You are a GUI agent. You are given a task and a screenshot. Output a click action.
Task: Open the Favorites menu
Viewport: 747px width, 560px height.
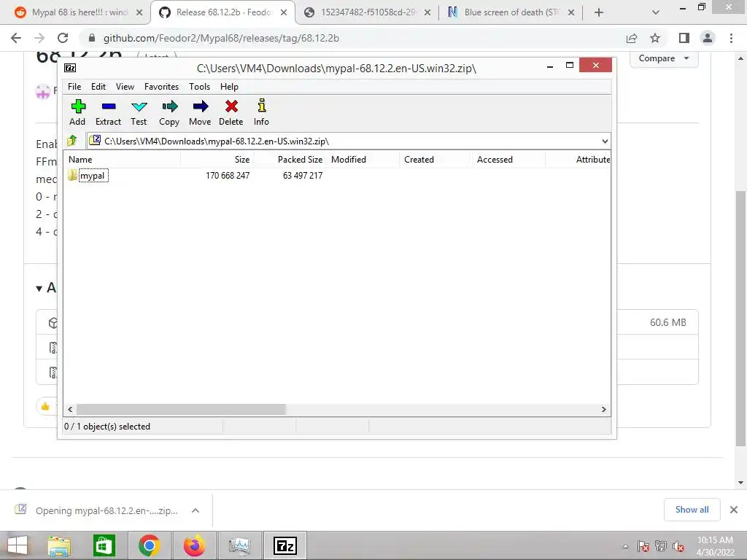point(161,87)
